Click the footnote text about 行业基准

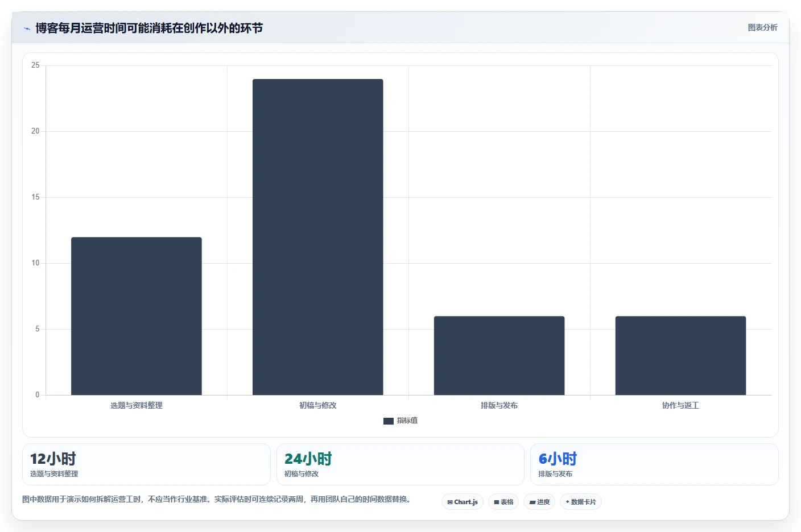(216, 499)
